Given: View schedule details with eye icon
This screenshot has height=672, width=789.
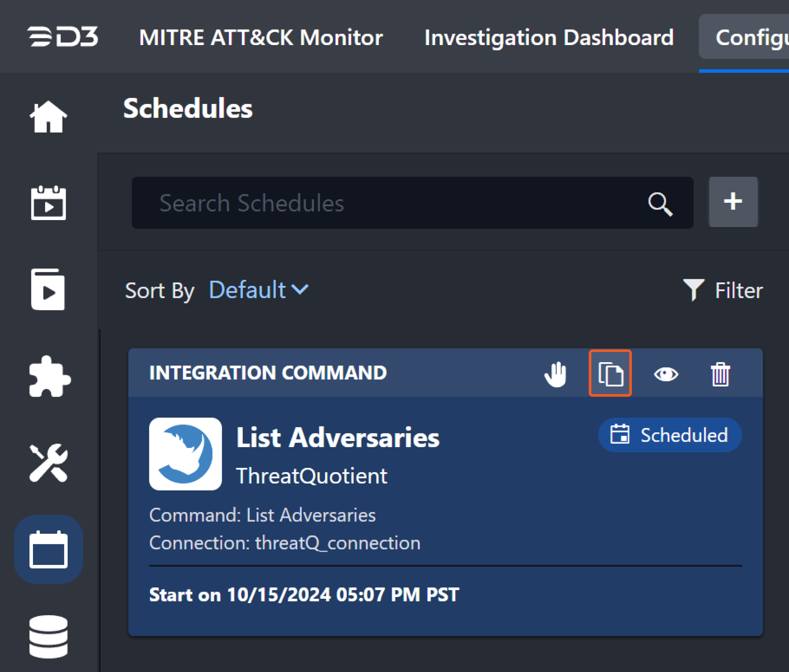Looking at the screenshot, I should pyautogui.click(x=666, y=374).
